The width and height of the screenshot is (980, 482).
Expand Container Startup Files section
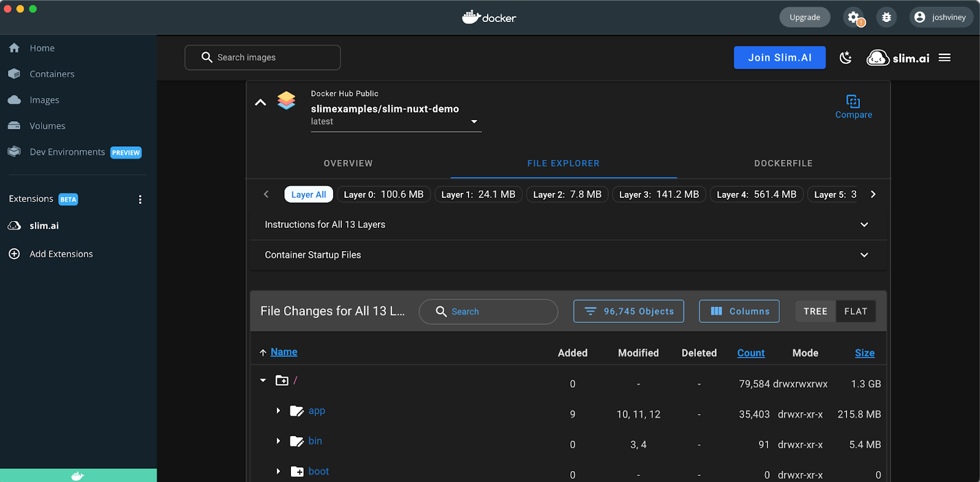(x=864, y=255)
